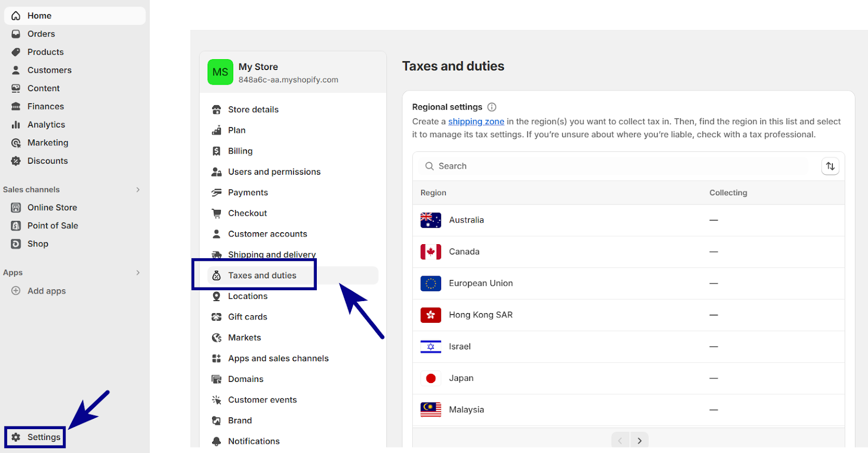Click the Collecting column header
The width and height of the screenshot is (868, 453).
(728, 193)
